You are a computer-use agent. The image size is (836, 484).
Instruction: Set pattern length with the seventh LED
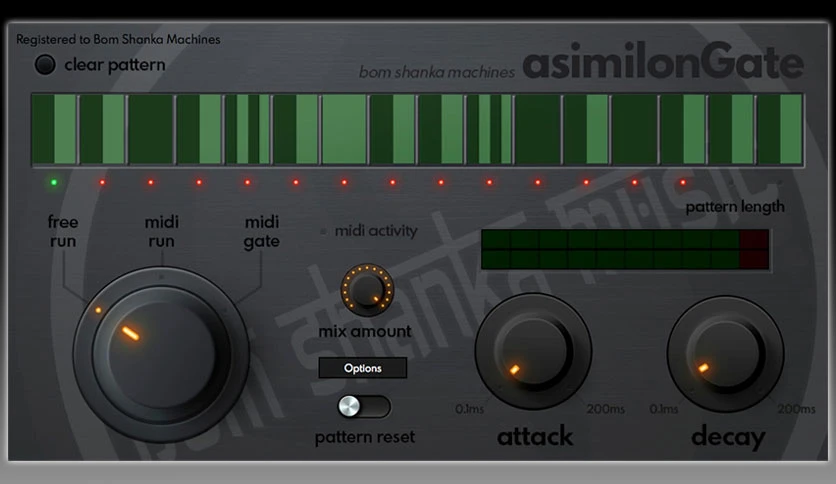coord(344,182)
